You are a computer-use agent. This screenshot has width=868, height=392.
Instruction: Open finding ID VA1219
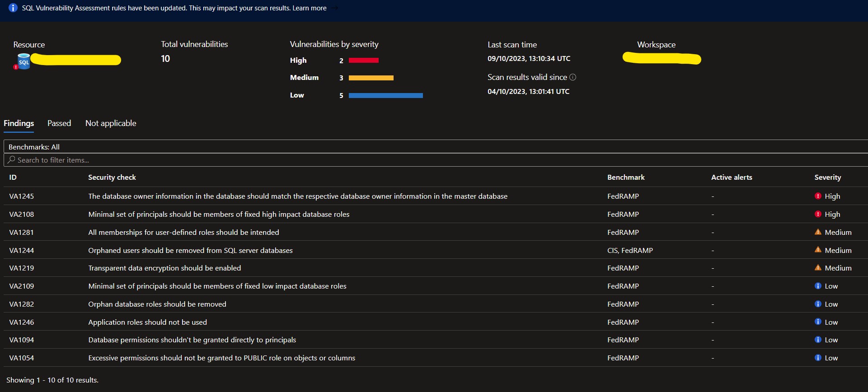tap(22, 268)
